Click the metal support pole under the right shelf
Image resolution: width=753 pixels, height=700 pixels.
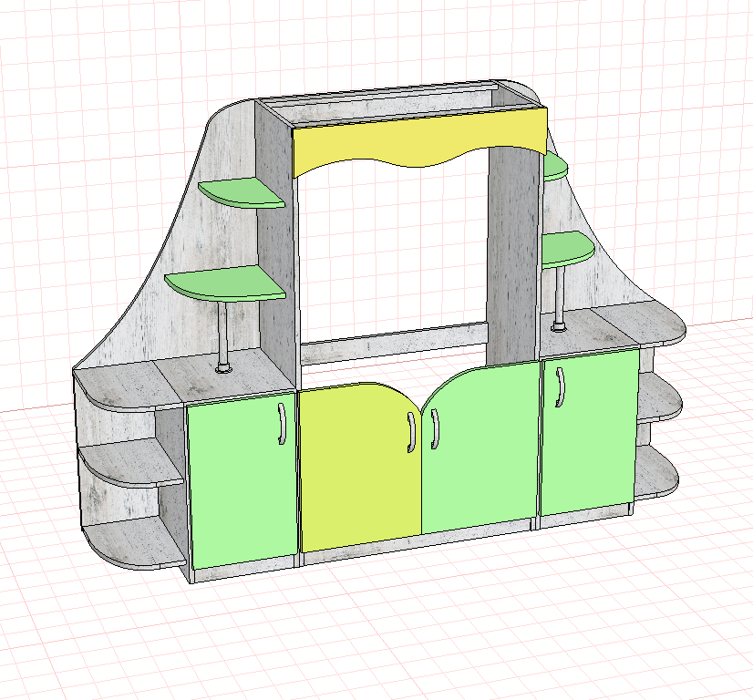[559, 298]
